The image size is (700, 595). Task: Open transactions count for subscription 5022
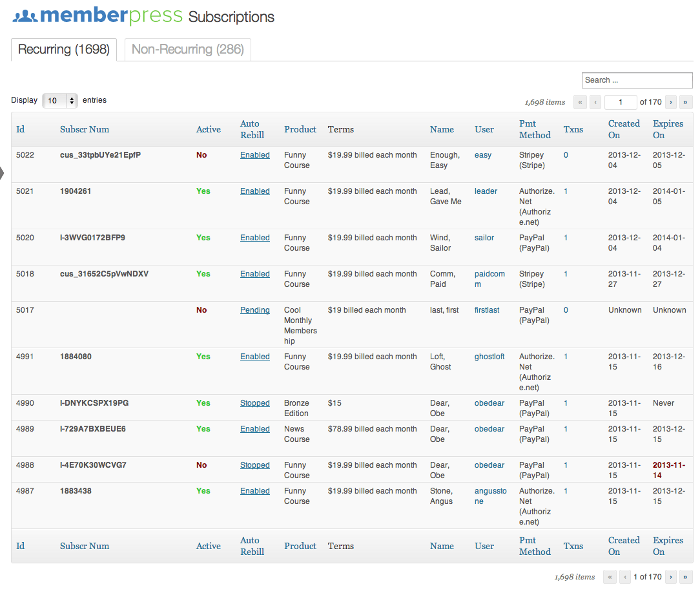pos(566,155)
